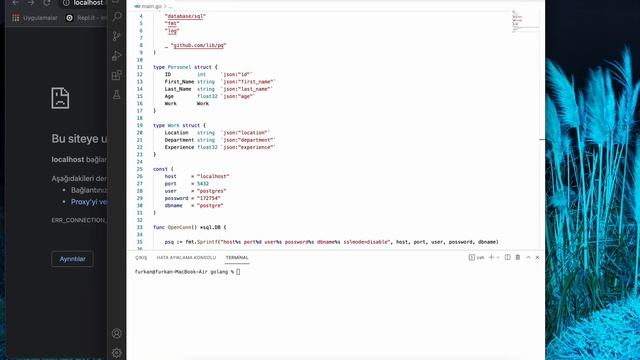Click the fmt.Sprintf call on line 35
This screenshot has width=640, height=360.
[x=201, y=242]
